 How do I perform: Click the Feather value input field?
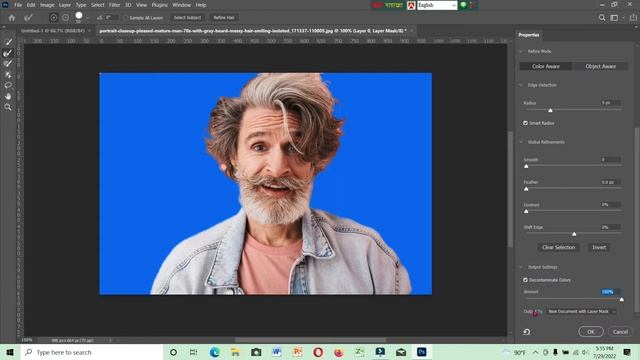(610, 182)
